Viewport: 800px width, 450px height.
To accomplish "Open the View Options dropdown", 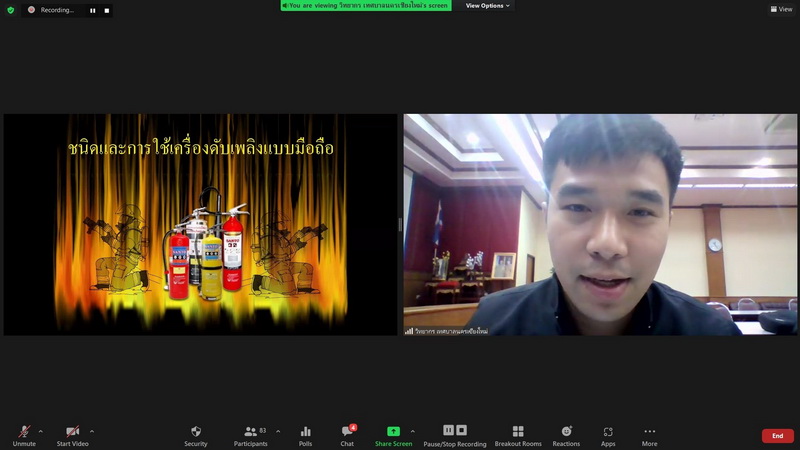I will coord(487,6).
